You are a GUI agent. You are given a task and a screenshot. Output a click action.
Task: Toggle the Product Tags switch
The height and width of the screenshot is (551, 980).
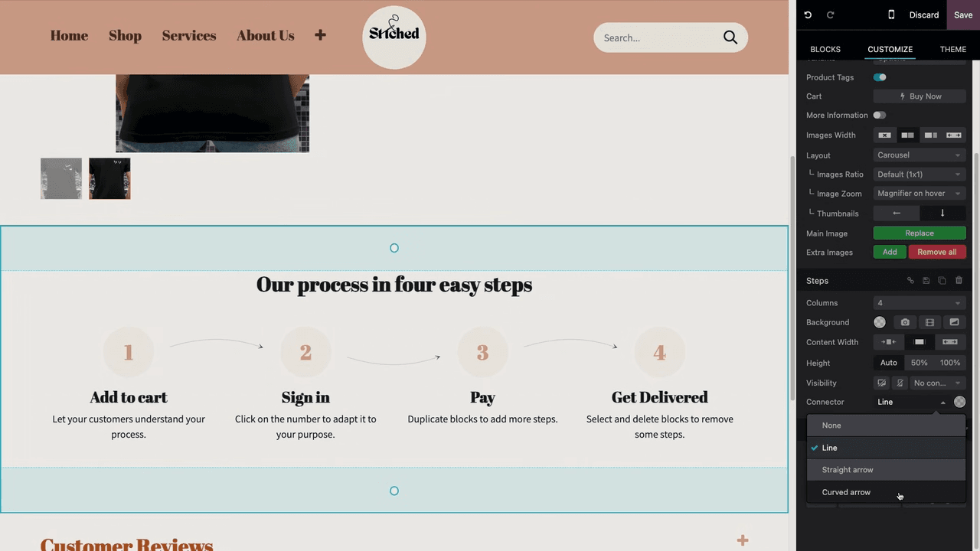tap(880, 77)
